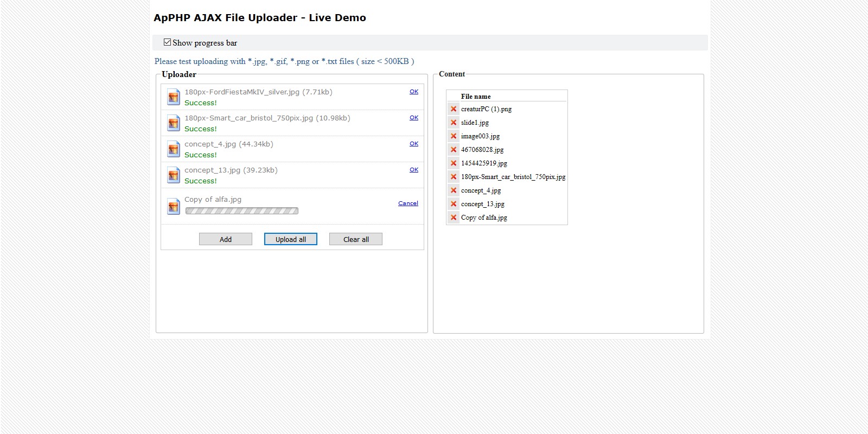Delete creaturPC (1).png using red X
The image size is (868, 434).
coord(454,109)
